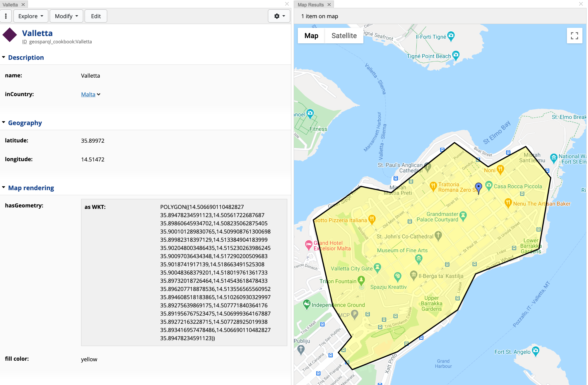The image size is (588, 385).
Task: Click the Triton Fountain marker
Action: click(361, 280)
